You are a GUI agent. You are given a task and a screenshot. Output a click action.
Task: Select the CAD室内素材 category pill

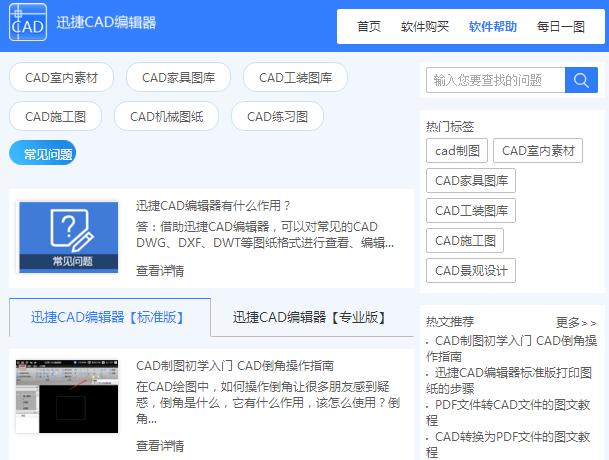click(61, 77)
